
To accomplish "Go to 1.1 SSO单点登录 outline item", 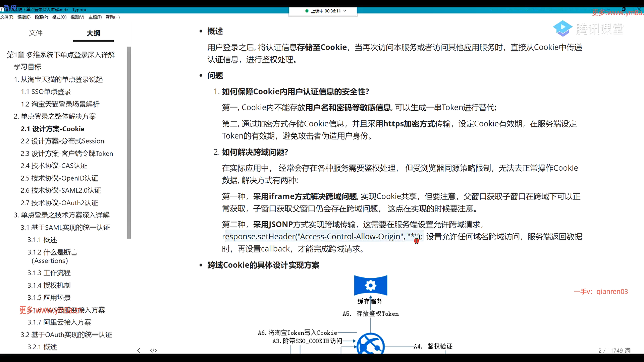I will (x=46, y=92).
